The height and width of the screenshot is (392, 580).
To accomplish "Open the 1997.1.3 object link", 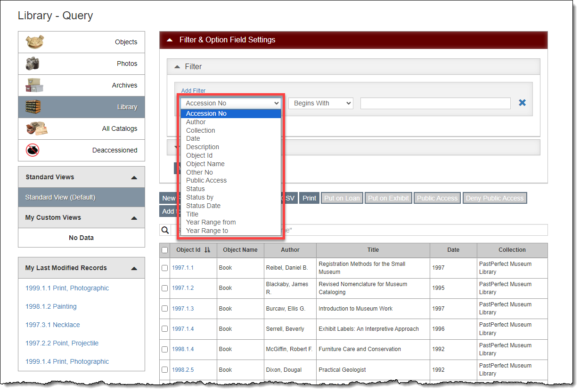I will click(183, 309).
